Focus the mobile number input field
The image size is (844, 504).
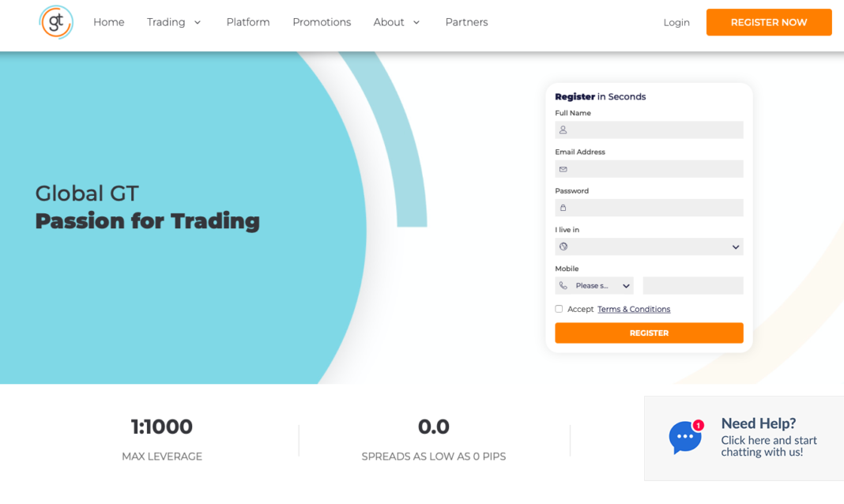[x=693, y=286]
